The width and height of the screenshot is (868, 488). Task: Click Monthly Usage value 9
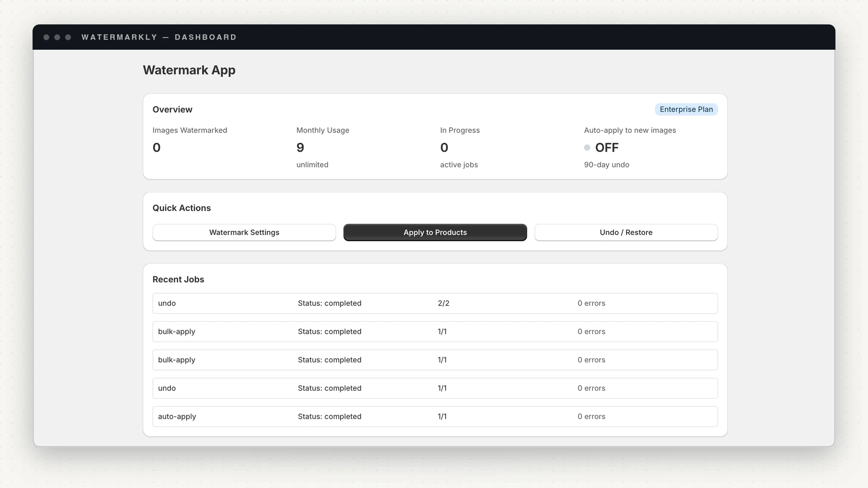(x=300, y=148)
